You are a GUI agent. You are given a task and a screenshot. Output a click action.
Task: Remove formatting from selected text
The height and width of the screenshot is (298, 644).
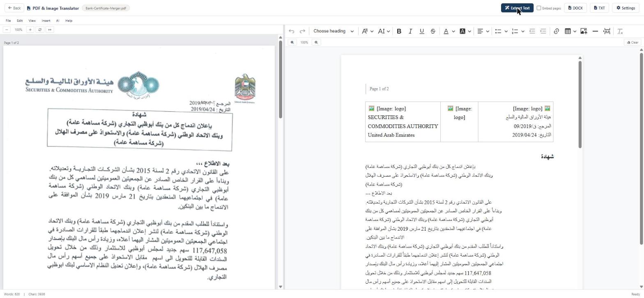(620, 31)
